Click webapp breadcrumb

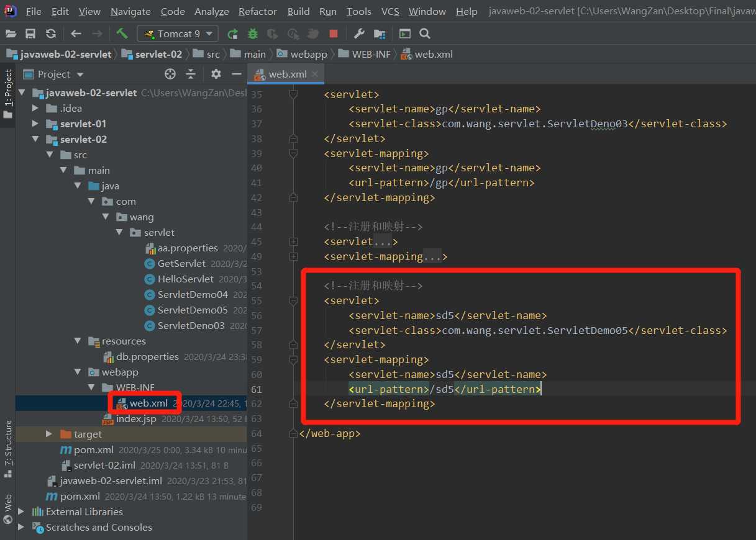tap(302, 54)
